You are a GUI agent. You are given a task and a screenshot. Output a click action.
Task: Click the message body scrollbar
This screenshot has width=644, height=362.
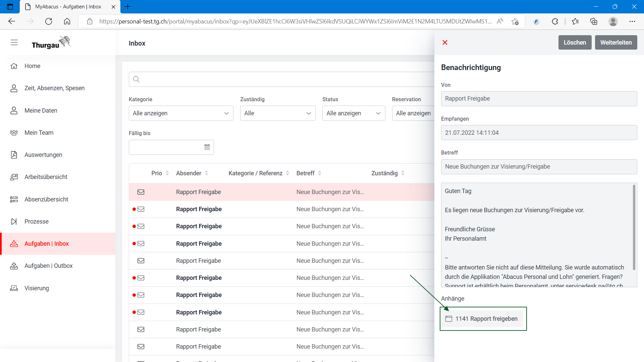[634, 228]
